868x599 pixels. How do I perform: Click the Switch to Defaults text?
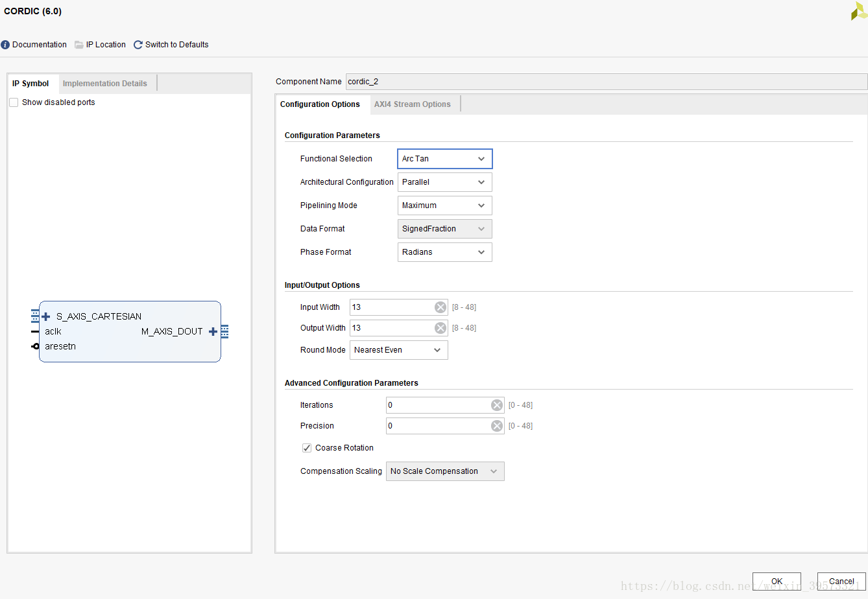(x=177, y=45)
